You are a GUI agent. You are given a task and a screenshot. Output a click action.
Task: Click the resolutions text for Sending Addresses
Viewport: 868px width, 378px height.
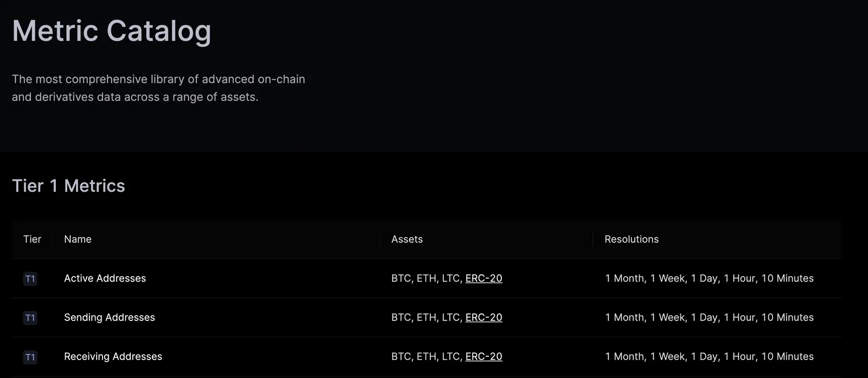pyautogui.click(x=710, y=317)
